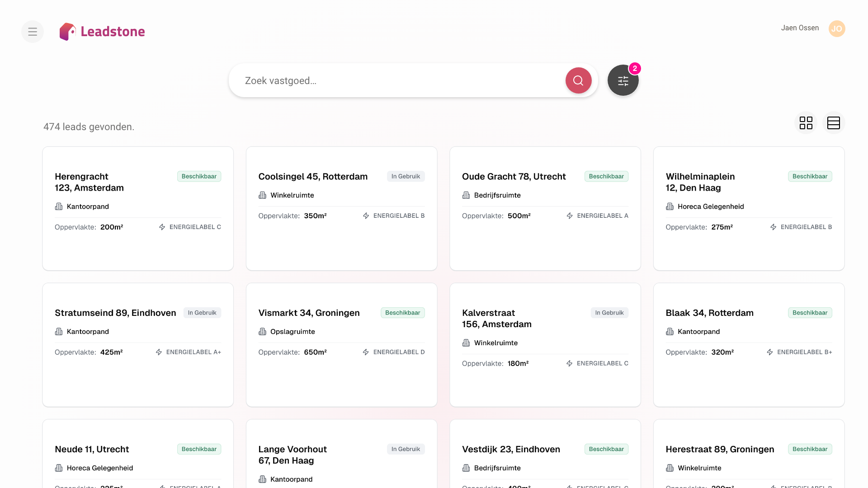Click the magnifying glass search icon
The image size is (868, 488).
[x=578, y=80]
